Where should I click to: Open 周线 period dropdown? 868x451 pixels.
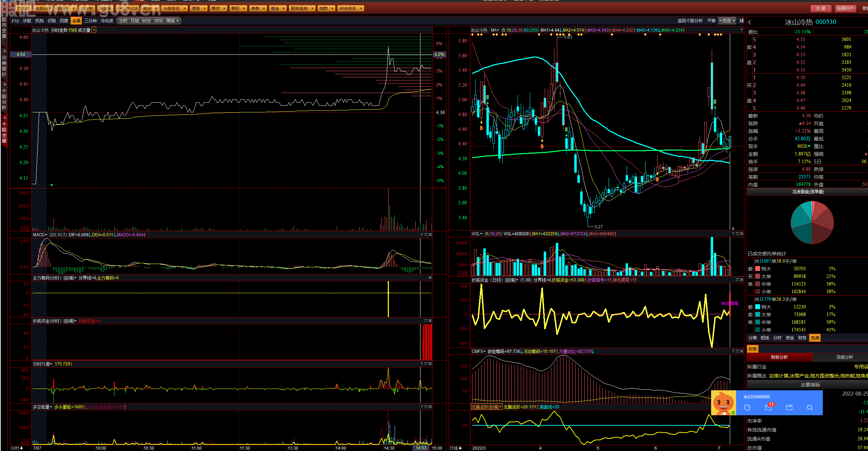coord(173,21)
